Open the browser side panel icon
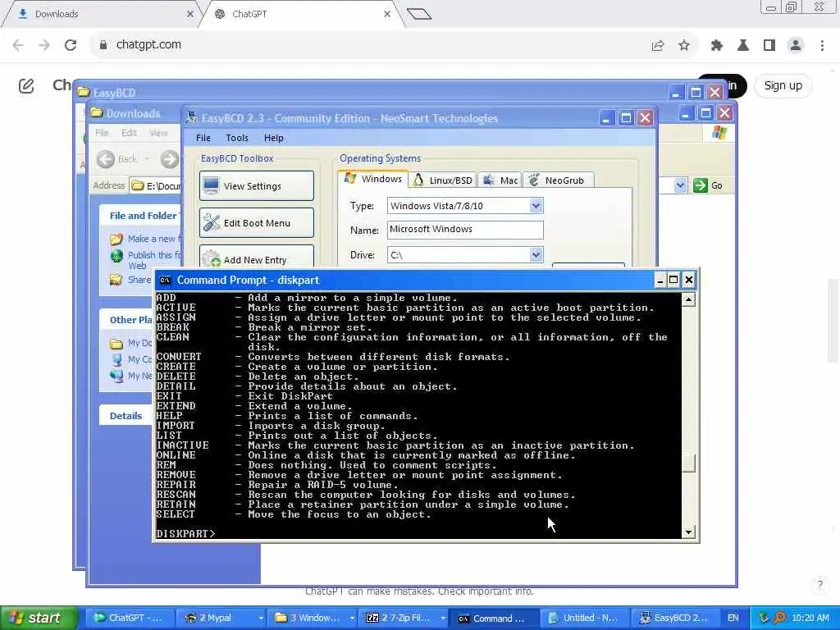The height and width of the screenshot is (630, 840). 769,46
